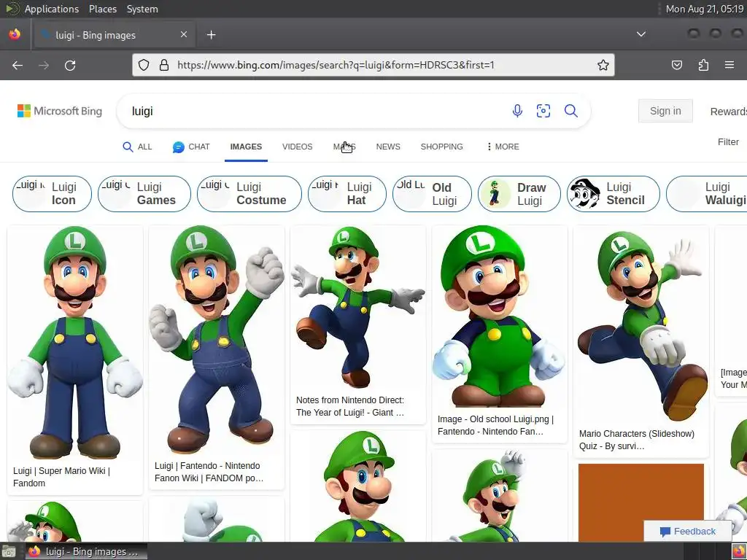Open the Nintendo Direct jumping Luigi image
This screenshot has width=747, height=560.
click(x=357, y=307)
